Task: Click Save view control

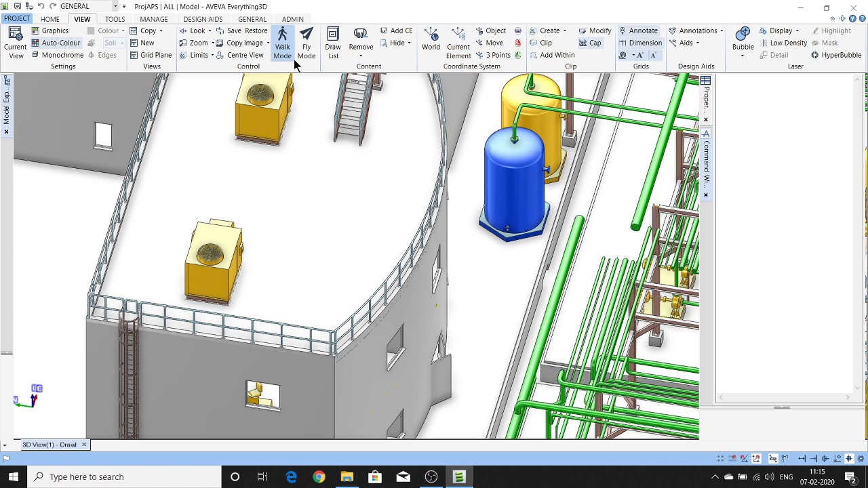Action: coord(229,30)
